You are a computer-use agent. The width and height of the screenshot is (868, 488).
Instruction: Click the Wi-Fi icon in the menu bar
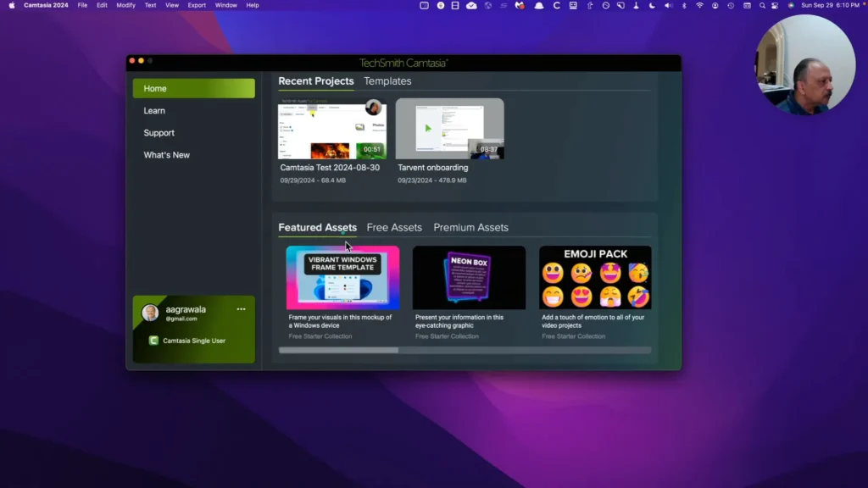click(699, 5)
